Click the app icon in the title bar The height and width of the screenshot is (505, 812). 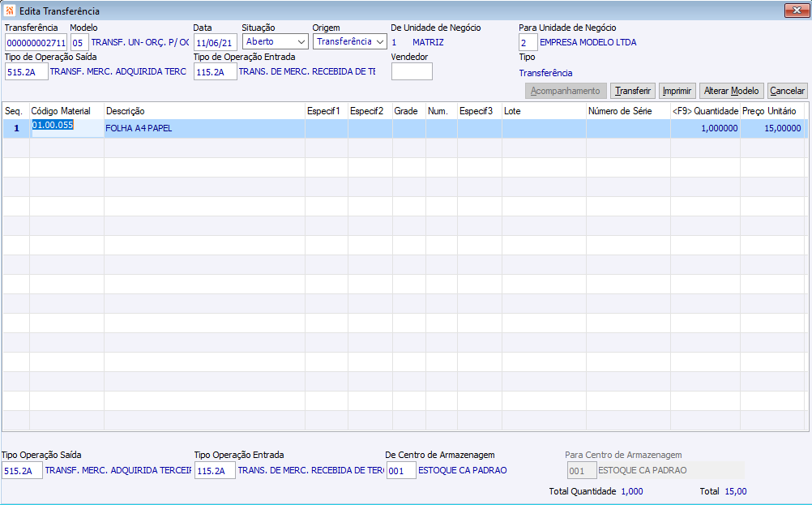point(10,11)
